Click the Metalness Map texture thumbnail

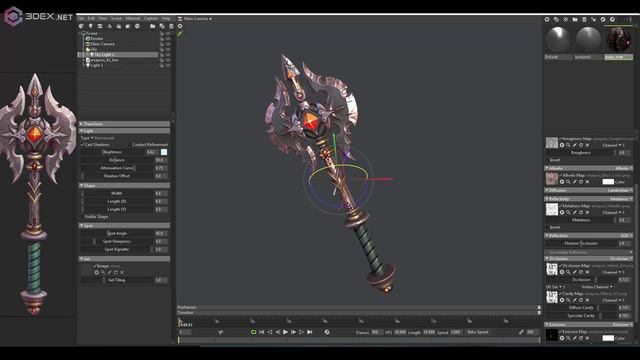[x=552, y=209]
